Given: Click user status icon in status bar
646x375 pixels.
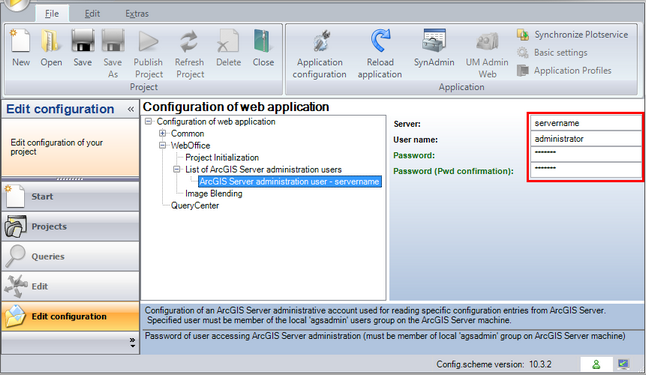Looking at the screenshot, I should tap(596, 364).
